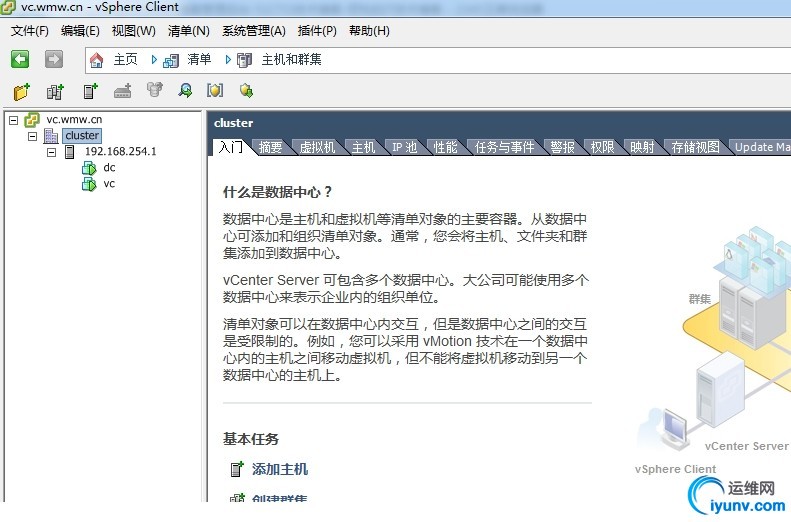This screenshot has height=522, width=791.
Task: Select the cluster datacenter tree item
Action: pos(82,135)
